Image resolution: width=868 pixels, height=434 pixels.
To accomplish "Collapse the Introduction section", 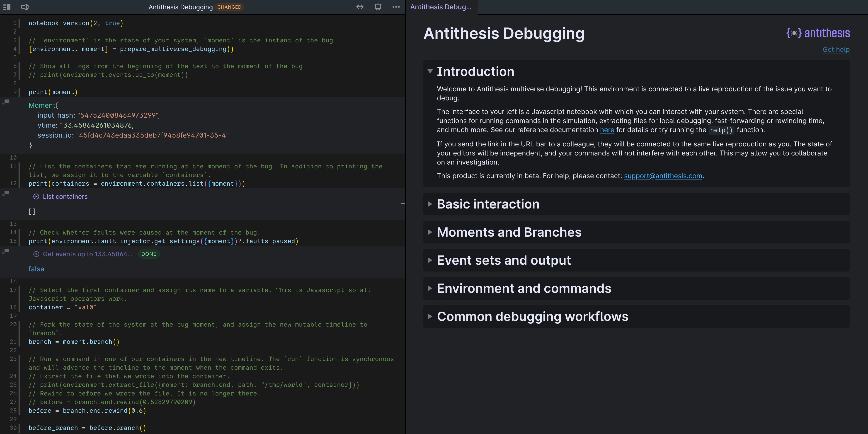I will pos(430,71).
